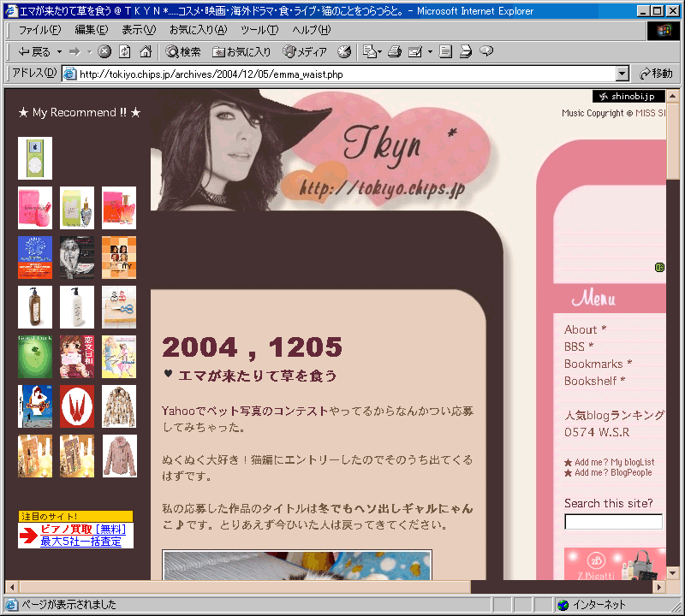Click the white pump bottle thumbnail

77,307
